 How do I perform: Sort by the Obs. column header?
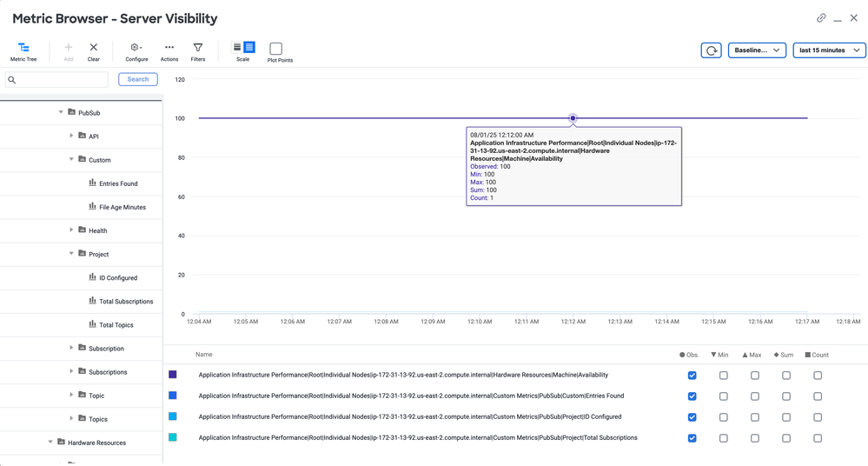coord(689,355)
